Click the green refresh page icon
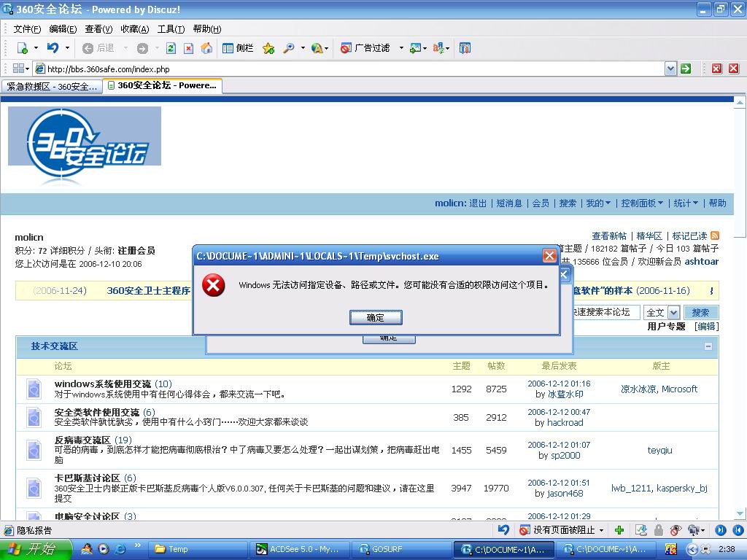The width and height of the screenshot is (747, 560). click(x=171, y=48)
